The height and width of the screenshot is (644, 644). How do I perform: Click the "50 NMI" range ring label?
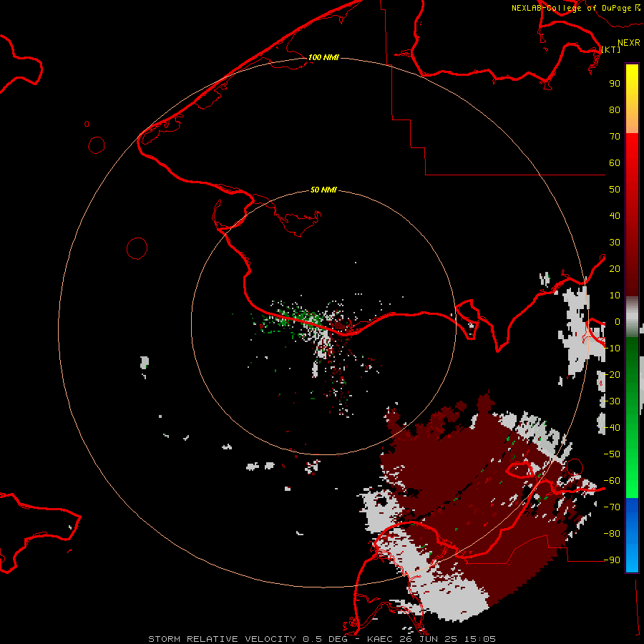click(323, 190)
